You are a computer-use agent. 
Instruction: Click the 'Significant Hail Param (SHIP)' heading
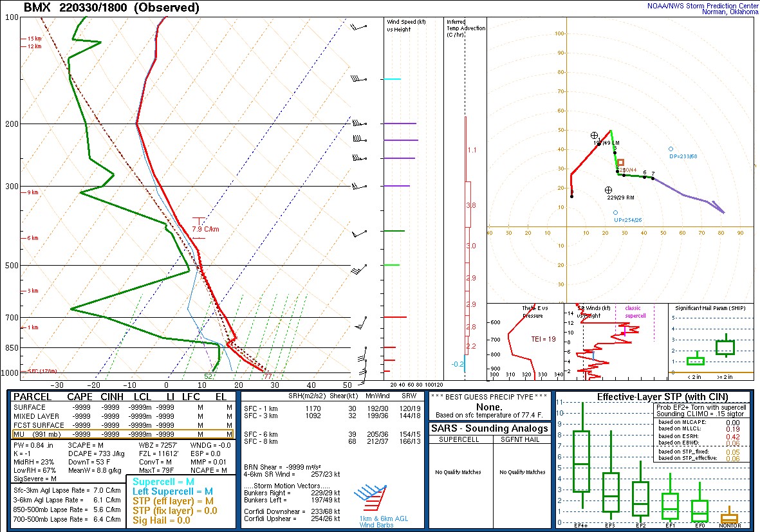tap(710, 308)
